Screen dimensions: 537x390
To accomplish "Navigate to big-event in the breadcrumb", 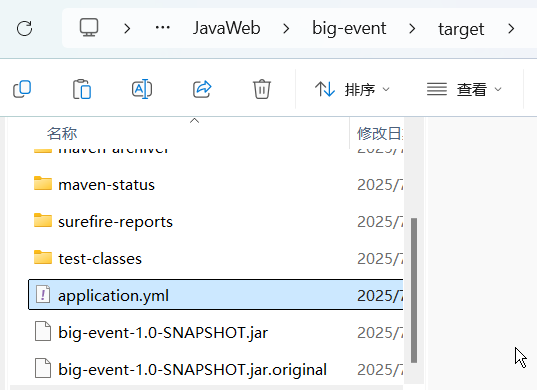I will click(349, 28).
